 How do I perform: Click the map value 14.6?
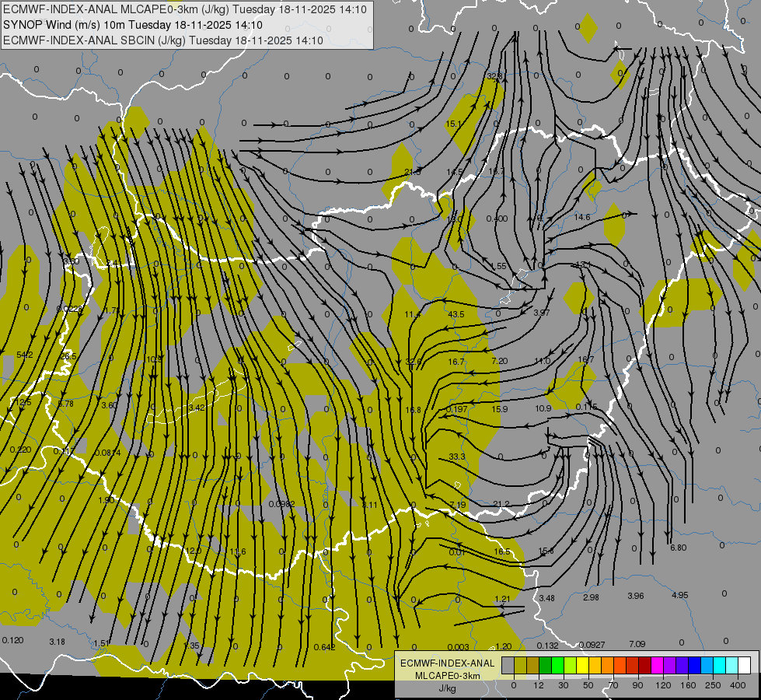click(582, 217)
